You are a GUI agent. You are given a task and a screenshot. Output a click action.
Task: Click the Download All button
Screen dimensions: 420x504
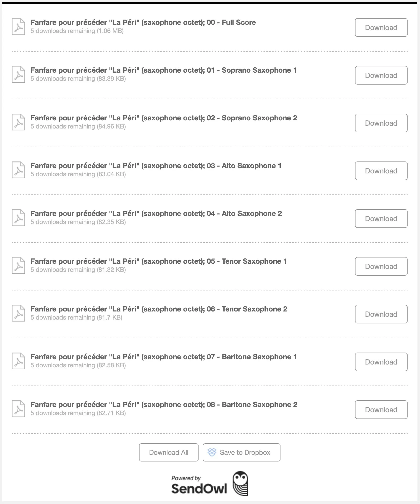169,452
